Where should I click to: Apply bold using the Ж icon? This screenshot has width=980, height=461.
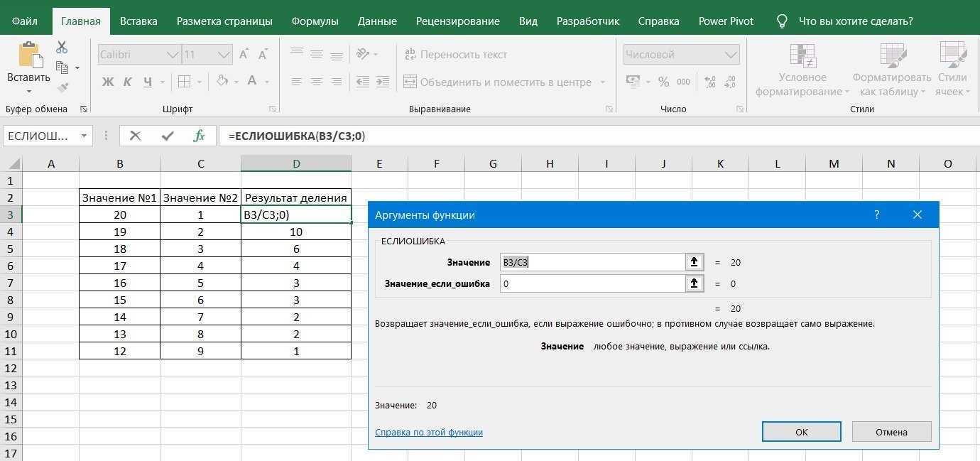point(107,81)
